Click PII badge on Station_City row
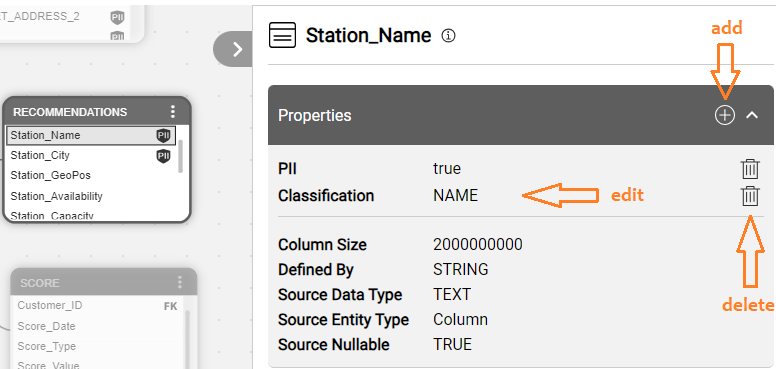 pyautogui.click(x=163, y=156)
